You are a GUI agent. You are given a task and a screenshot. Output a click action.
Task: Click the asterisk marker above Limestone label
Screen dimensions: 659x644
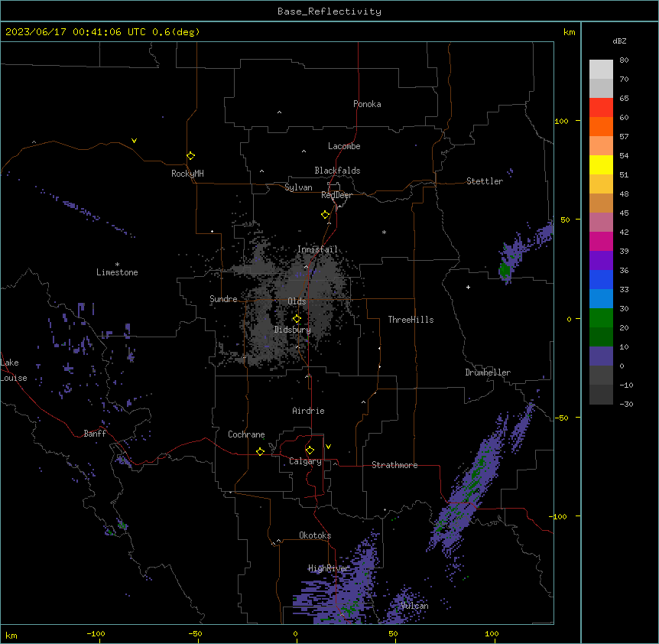click(117, 265)
